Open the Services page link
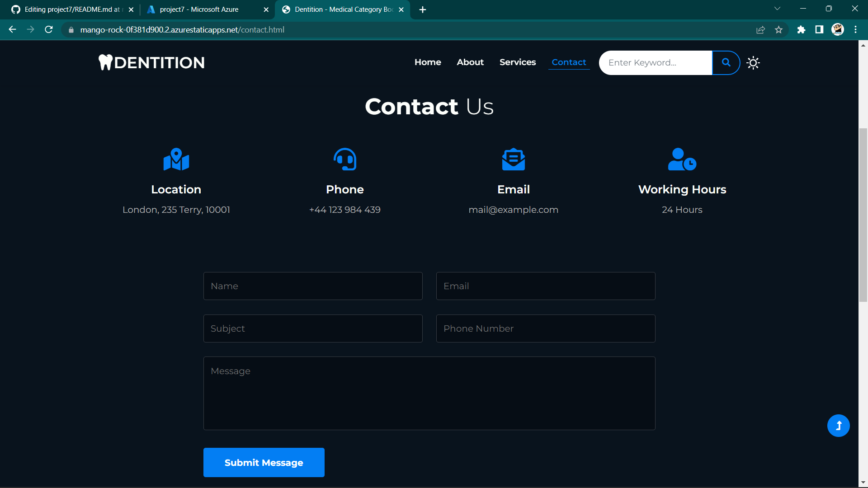The width and height of the screenshot is (868, 488). (x=517, y=62)
